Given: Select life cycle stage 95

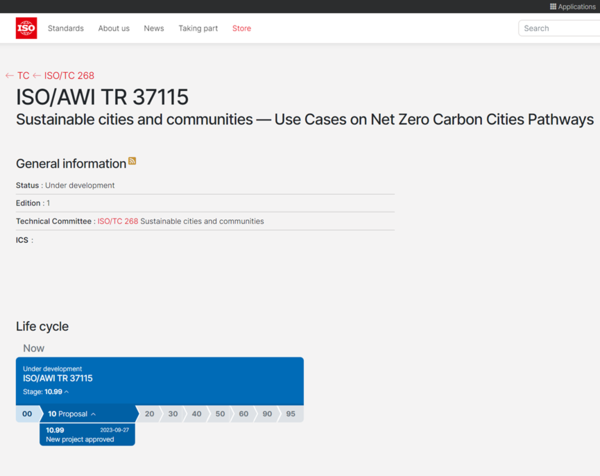Looking at the screenshot, I should (x=291, y=414).
